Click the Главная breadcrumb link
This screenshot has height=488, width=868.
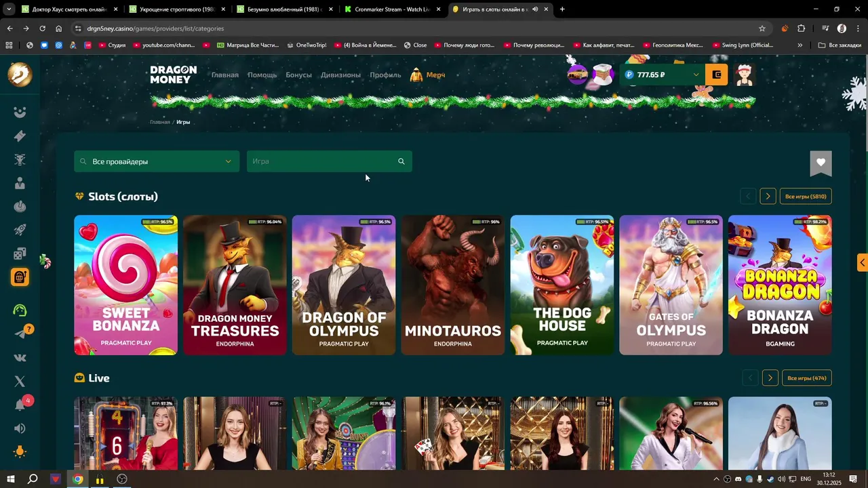coord(160,122)
